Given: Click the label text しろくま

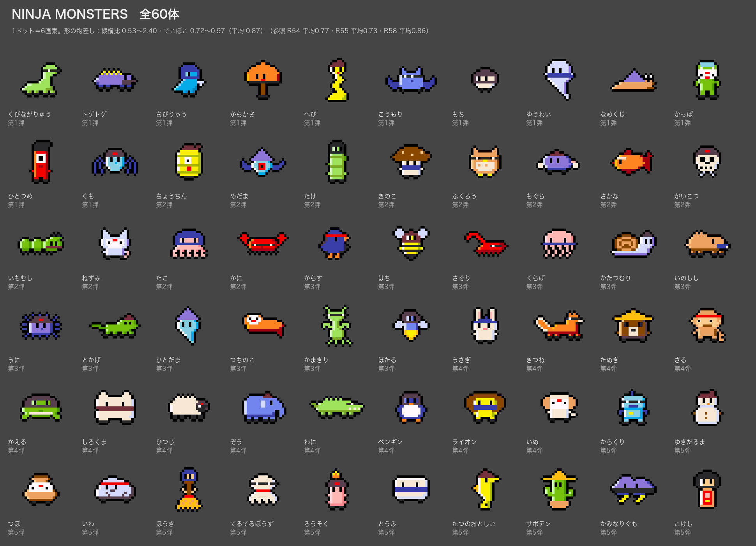Looking at the screenshot, I should (x=94, y=442).
